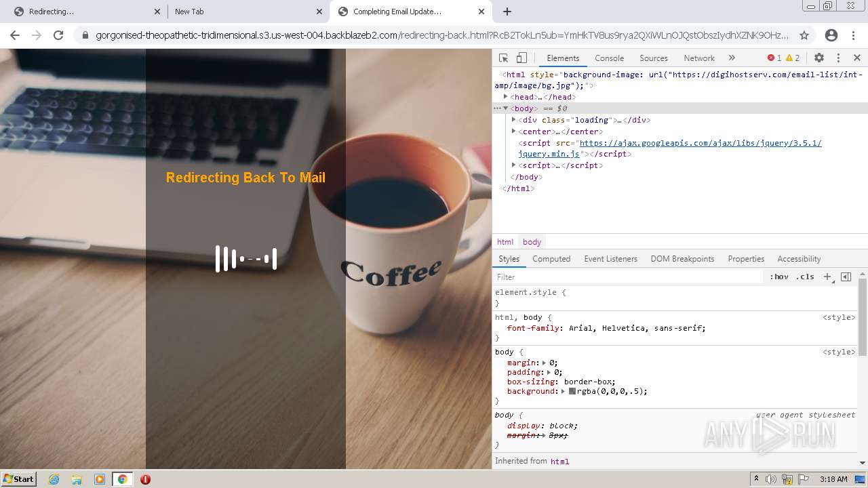Click the Chrome taskbar icon
The height and width of the screenshot is (488, 868).
click(123, 479)
